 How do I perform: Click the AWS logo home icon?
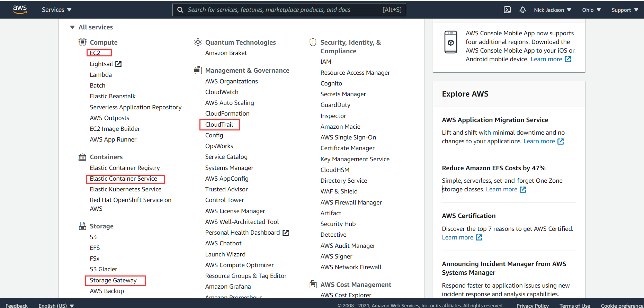pyautogui.click(x=20, y=10)
